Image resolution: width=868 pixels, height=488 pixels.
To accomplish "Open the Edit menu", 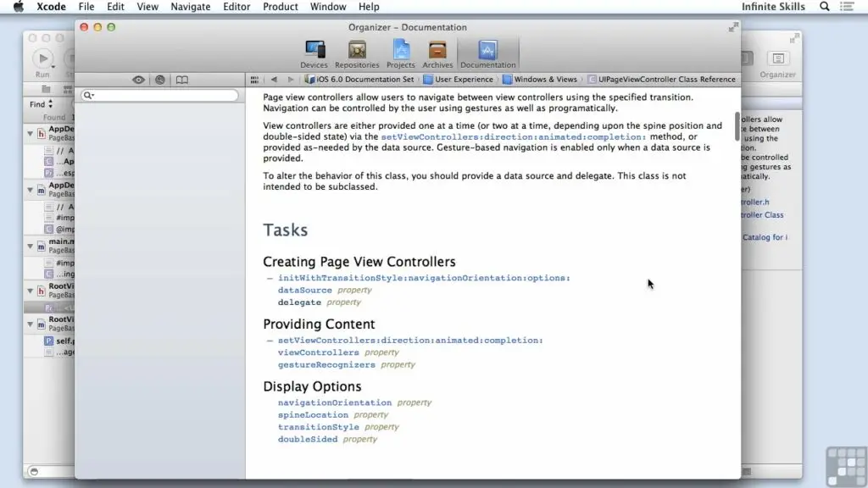I will pyautogui.click(x=115, y=7).
